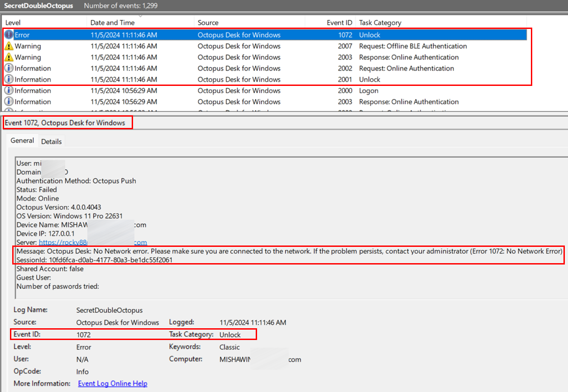Select the Unlock information event 2001
The width and height of the screenshot is (568, 392).
tap(265, 80)
